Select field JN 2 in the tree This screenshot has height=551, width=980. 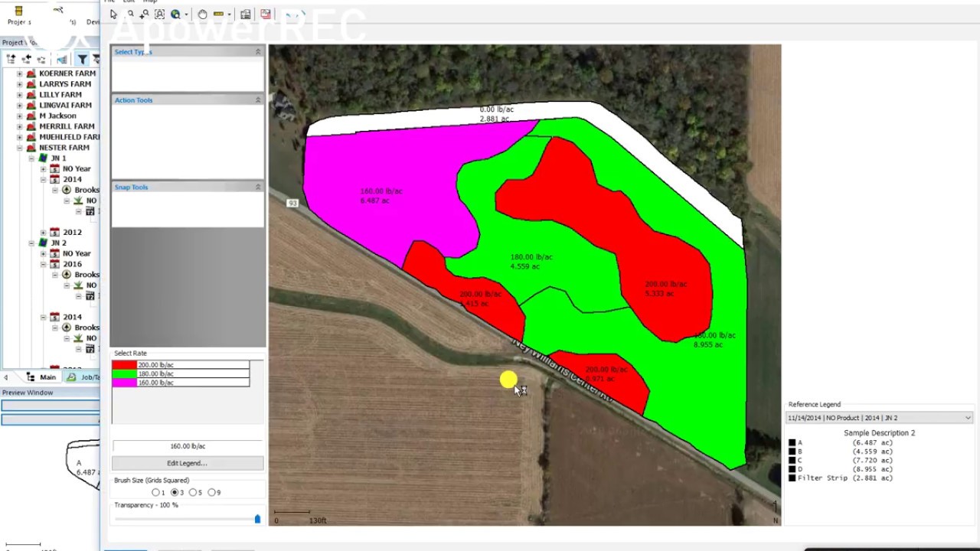[x=58, y=243]
